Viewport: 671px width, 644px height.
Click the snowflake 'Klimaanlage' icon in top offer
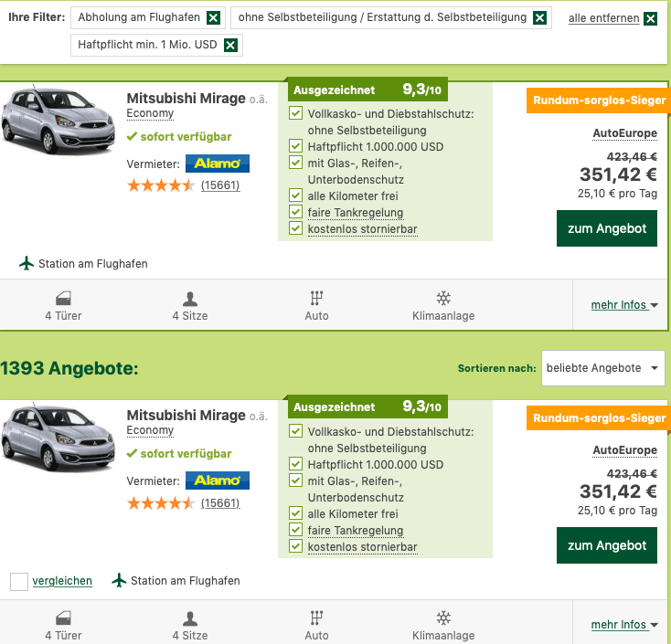(x=443, y=298)
